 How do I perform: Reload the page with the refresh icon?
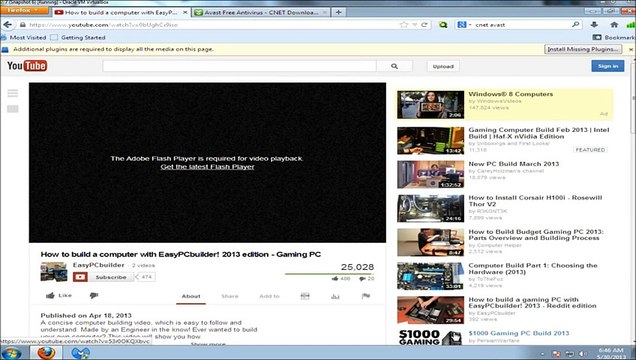pos(424,25)
